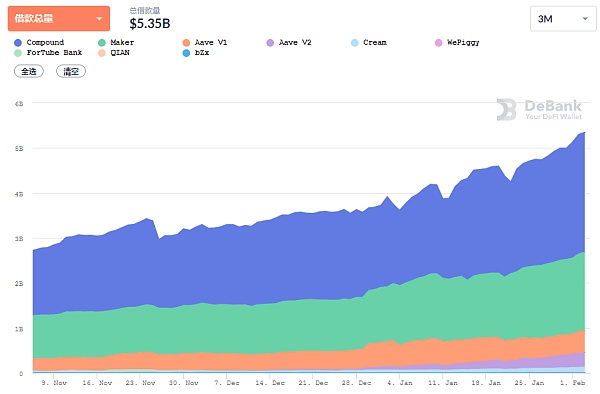600x394 pixels.
Task: Toggle the Maker series label
Action: (122, 42)
